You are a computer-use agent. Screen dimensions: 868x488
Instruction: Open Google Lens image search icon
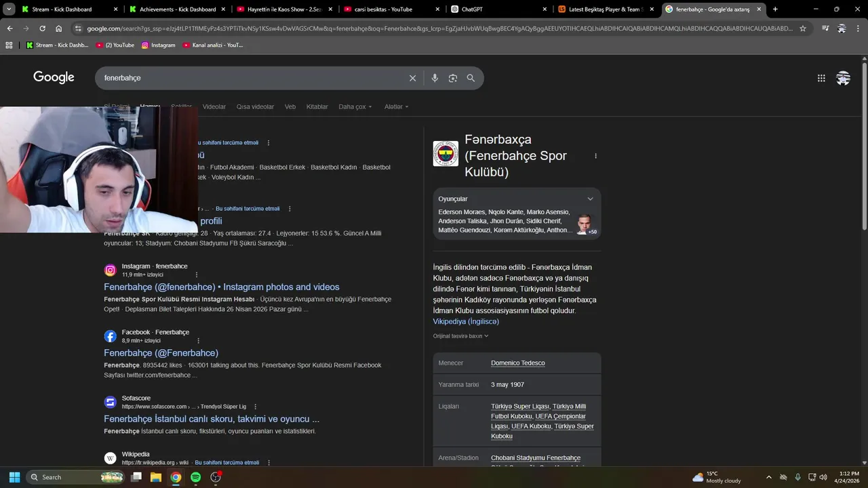(x=453, y=78)
